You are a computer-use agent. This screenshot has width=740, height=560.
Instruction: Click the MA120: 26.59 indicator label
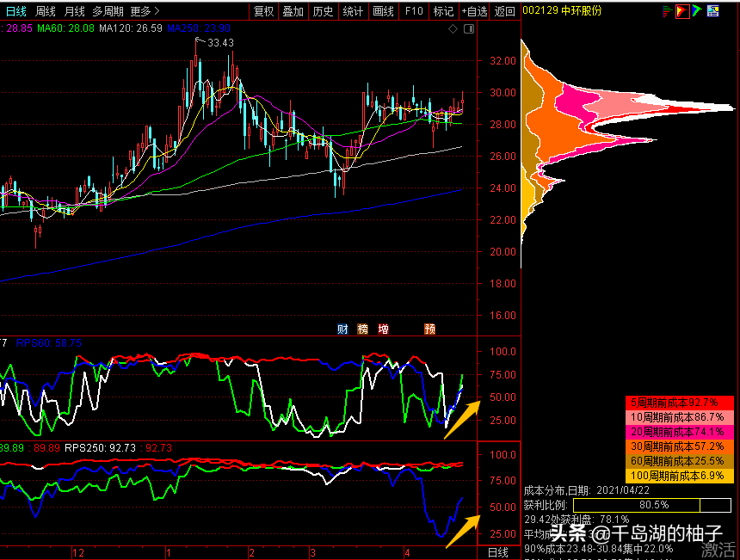(x=131, y=28)
